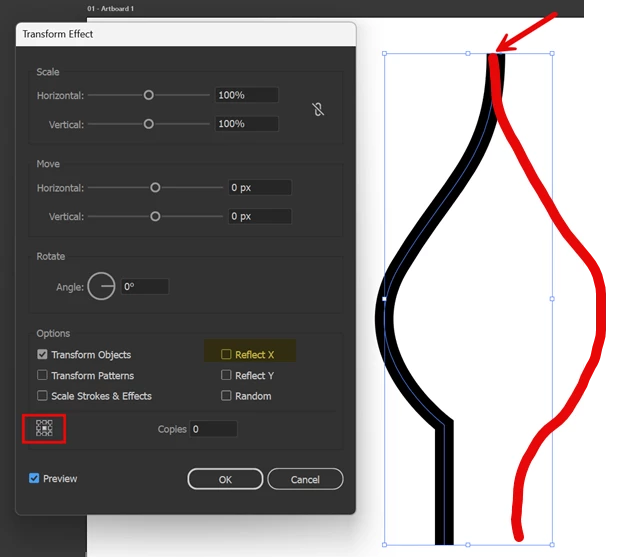Check the Reflect X option

(x=226, y=354)
